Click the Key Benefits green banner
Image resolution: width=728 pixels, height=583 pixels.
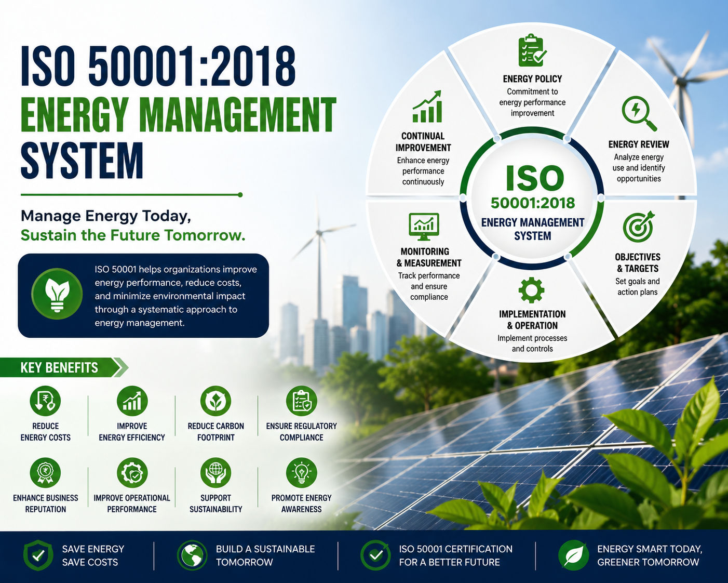(60, 367)
